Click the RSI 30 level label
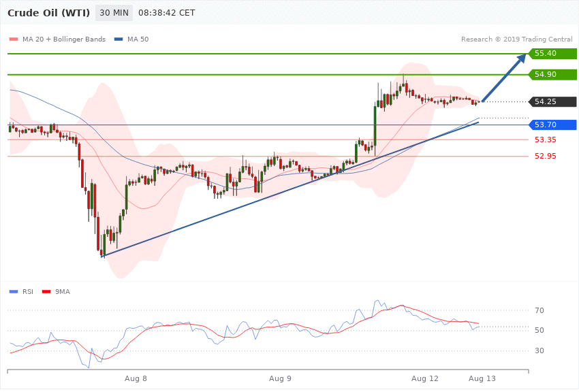Viewport: 579px width, 392px height. click(539, 350)
